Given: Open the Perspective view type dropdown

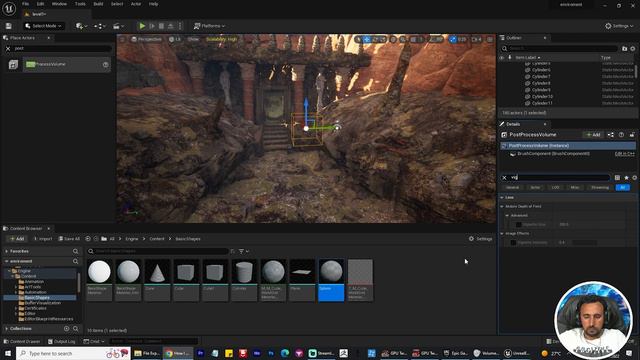Looking at the screenshot, I should (147, 39).
